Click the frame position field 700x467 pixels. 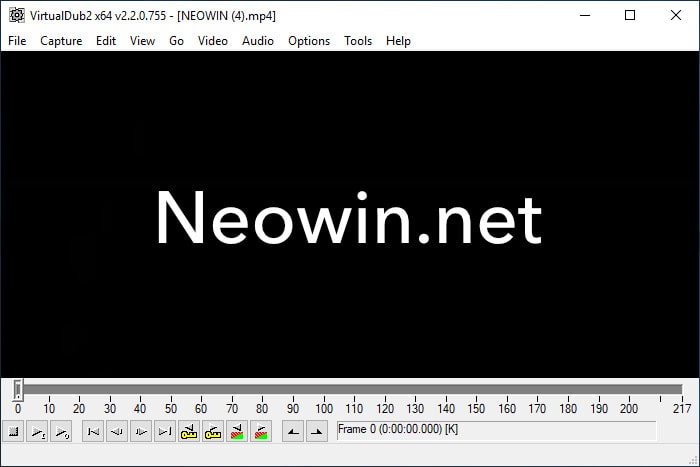[x=495, y=430]
